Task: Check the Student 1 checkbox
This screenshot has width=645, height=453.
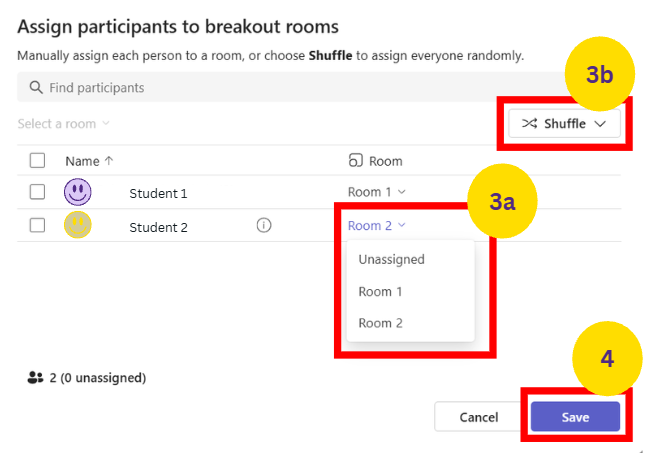Action: [38, 192]
